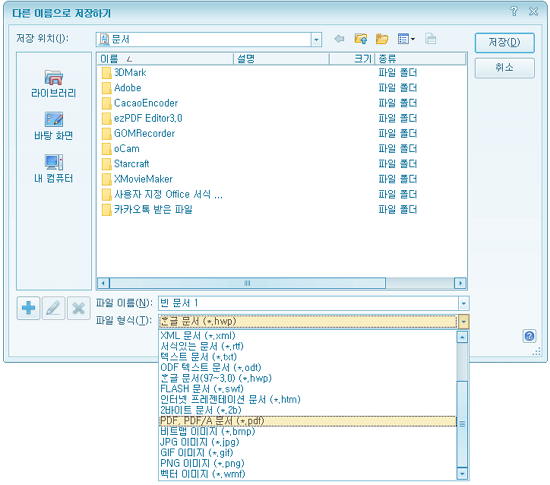The height and width of the screenshot is (485, 550).
Task: Select the 3DMark folder icon
Action: pyautogui.click(x=106, y=73)
